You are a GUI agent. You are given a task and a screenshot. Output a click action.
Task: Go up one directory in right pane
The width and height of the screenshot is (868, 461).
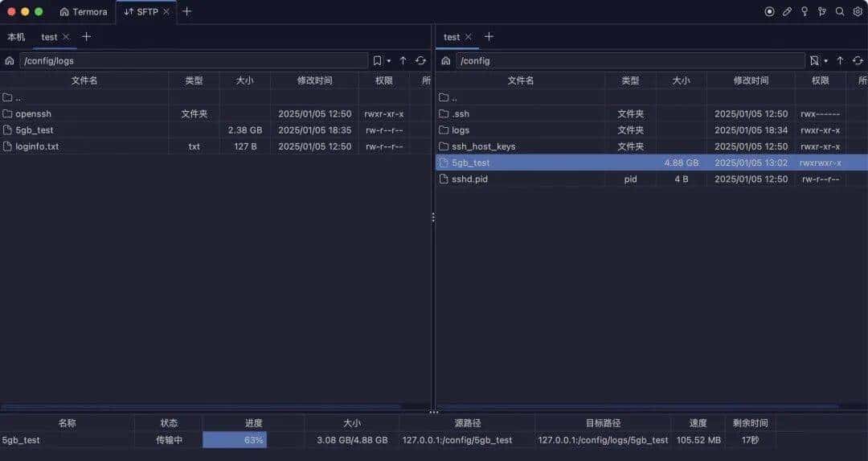click(840, 61)
